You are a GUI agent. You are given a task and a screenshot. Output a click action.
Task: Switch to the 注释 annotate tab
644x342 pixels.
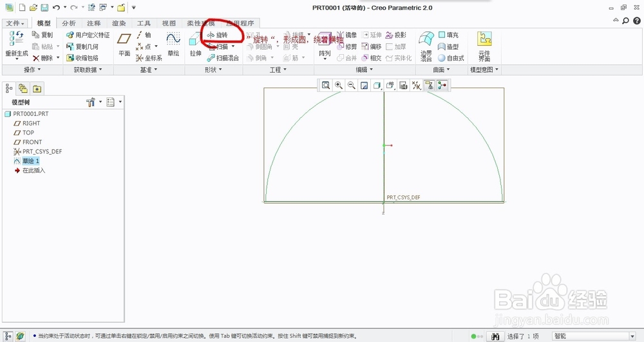click(93, 23)
